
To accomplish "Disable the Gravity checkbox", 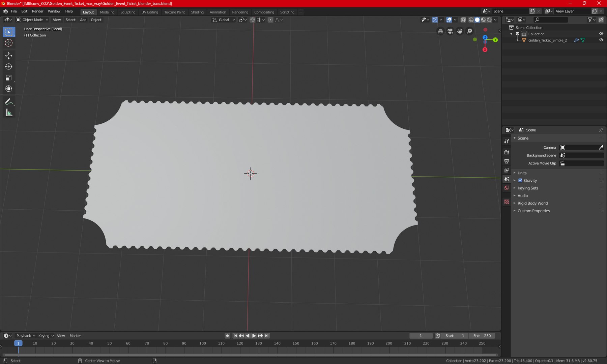I will pyautogui.click(x=520, y=180).
